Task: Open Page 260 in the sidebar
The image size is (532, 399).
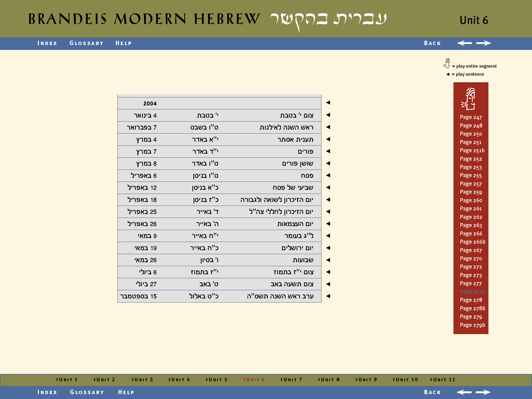Action: (x=471, y=200)
